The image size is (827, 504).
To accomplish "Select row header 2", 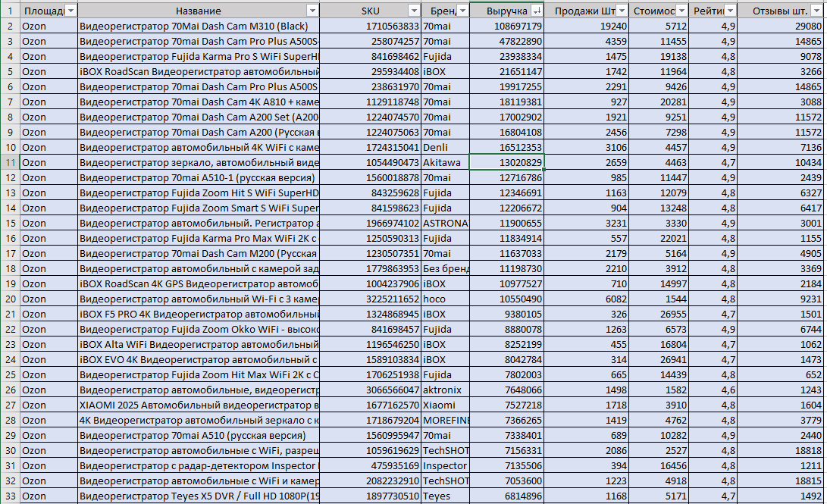I will 10,26.
